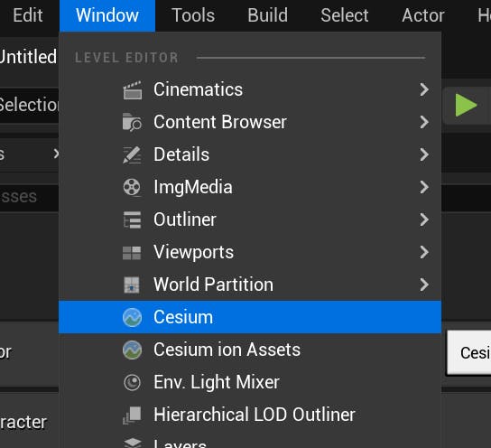Expand the Viewports submenu arrow
491x448 pixels.
[424, 252]
